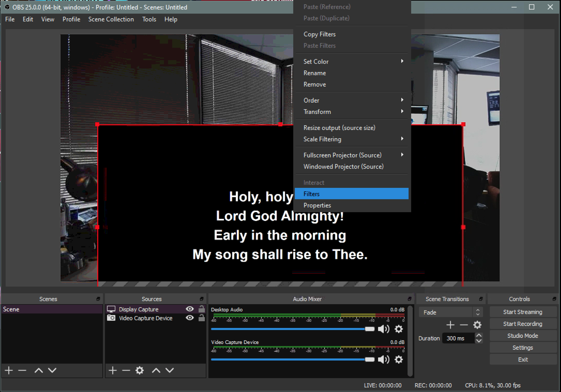Open Studio Mode
Viewport: 561px width, 392px height.
(523, 336)
